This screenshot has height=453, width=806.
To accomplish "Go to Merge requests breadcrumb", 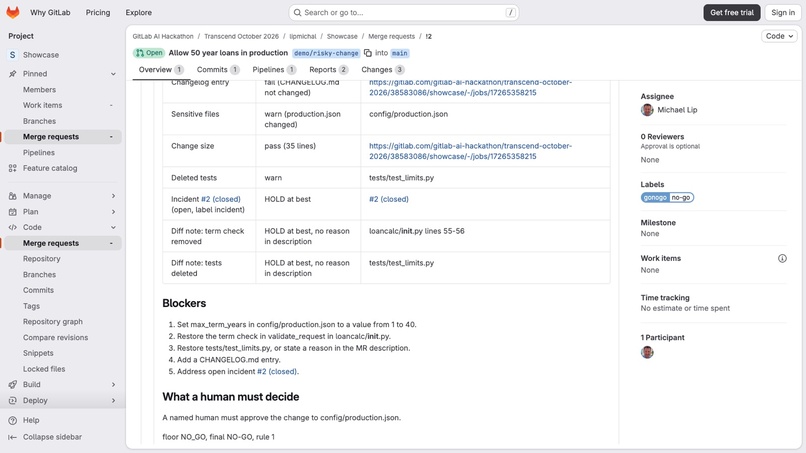I will coord(391,37).
